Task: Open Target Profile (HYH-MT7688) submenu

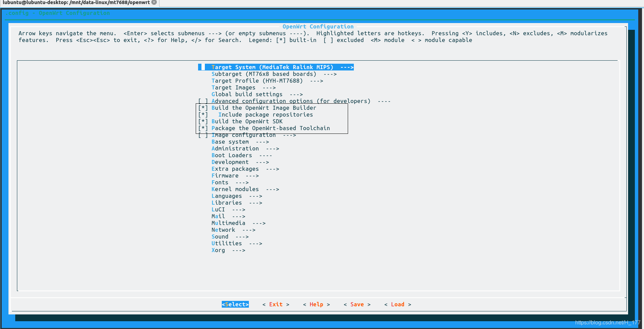Action: click(267, 81)
